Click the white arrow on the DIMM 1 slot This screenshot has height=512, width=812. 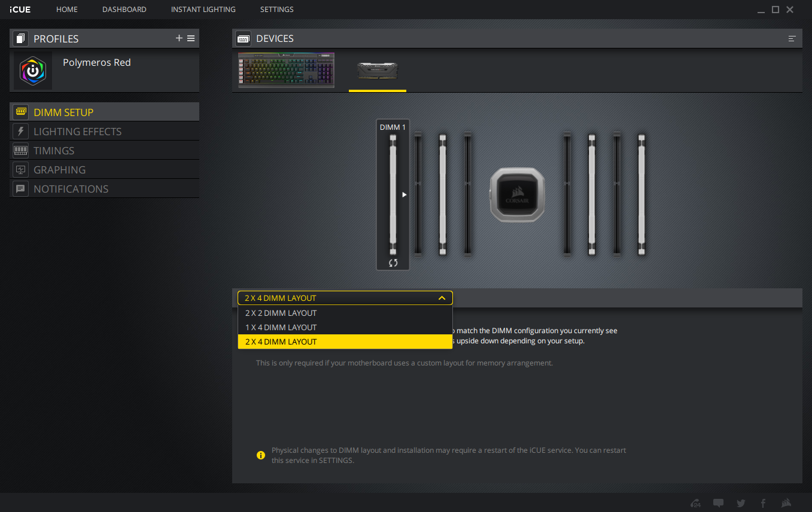405,194
